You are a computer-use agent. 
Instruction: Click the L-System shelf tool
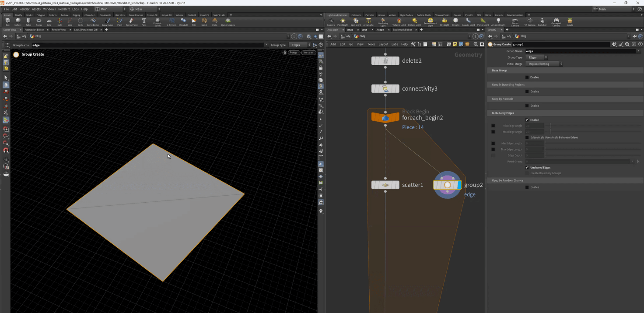[172, 21]
